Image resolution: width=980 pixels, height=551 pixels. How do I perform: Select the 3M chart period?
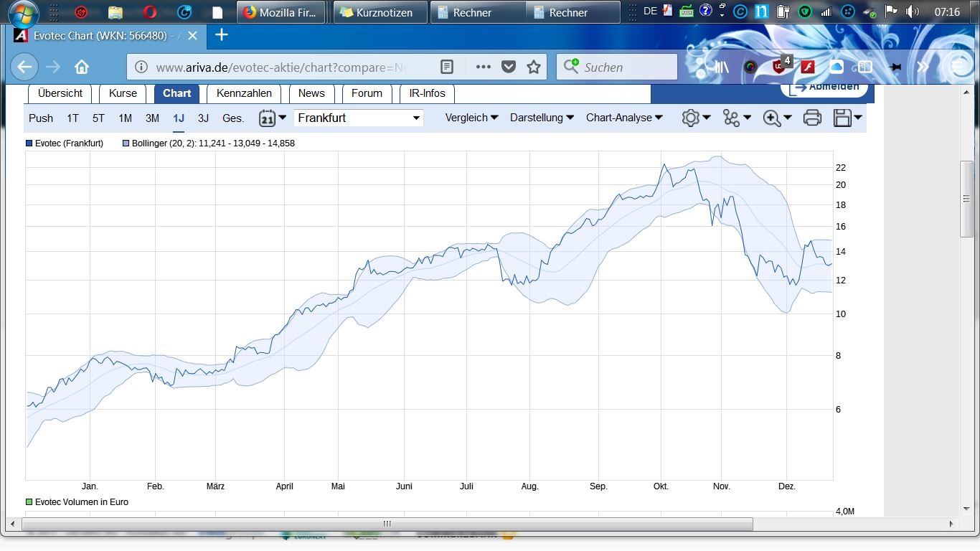[152, 118]
